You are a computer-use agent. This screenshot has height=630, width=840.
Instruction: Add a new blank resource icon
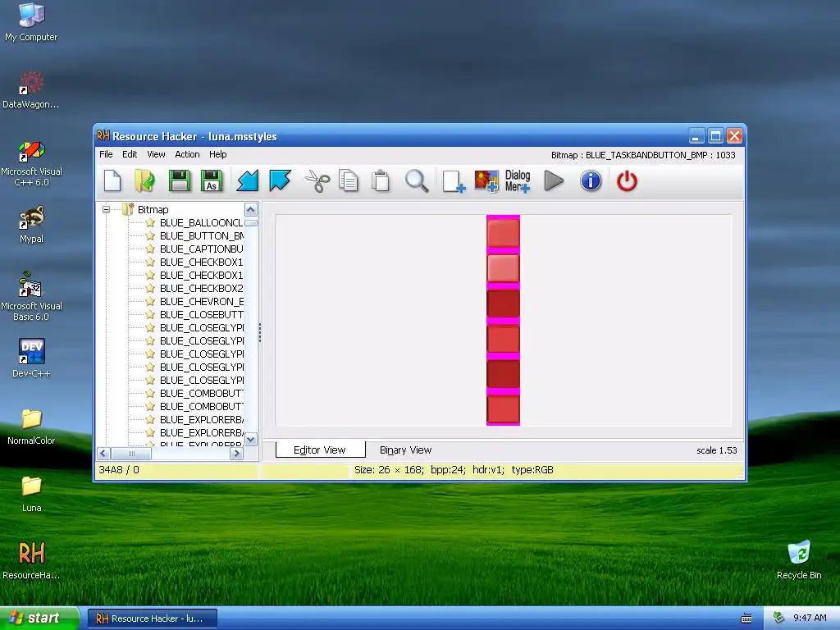(x=453, y=181)
